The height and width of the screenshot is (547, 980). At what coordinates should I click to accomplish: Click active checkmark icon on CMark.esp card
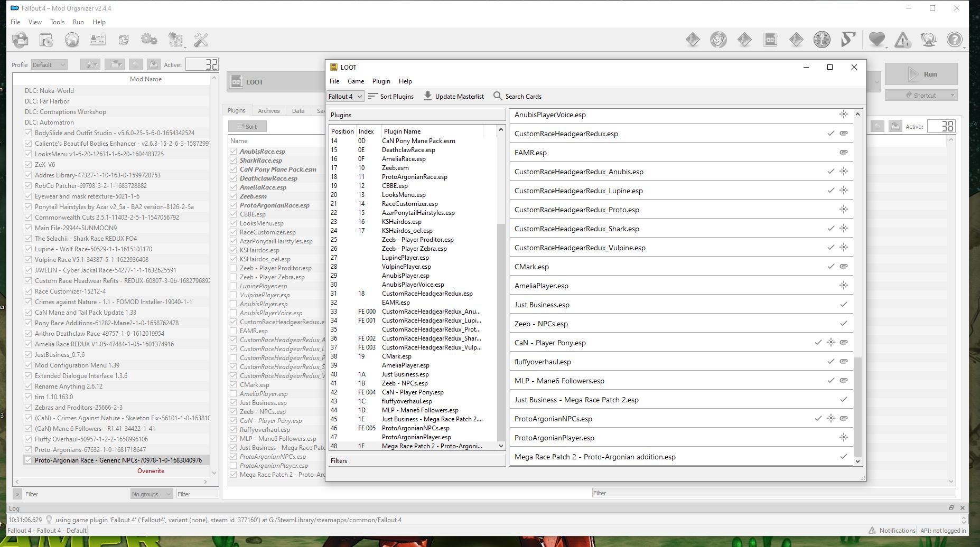pos(831,266)
